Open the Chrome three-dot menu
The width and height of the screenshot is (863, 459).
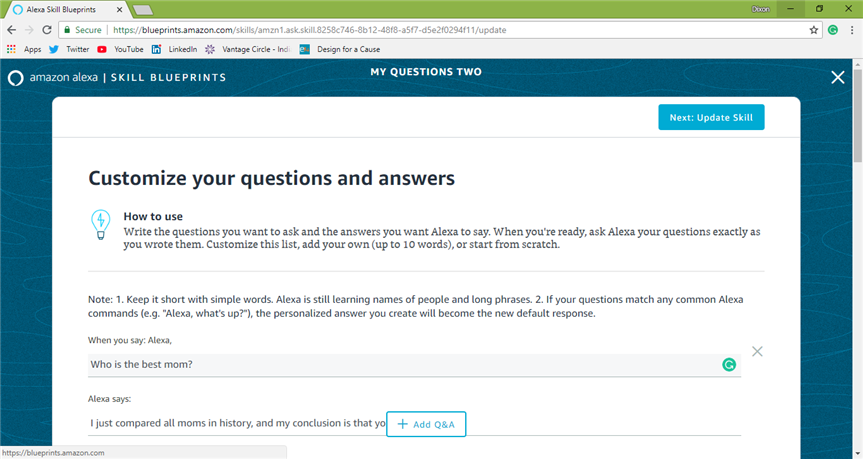click(851, 30)
